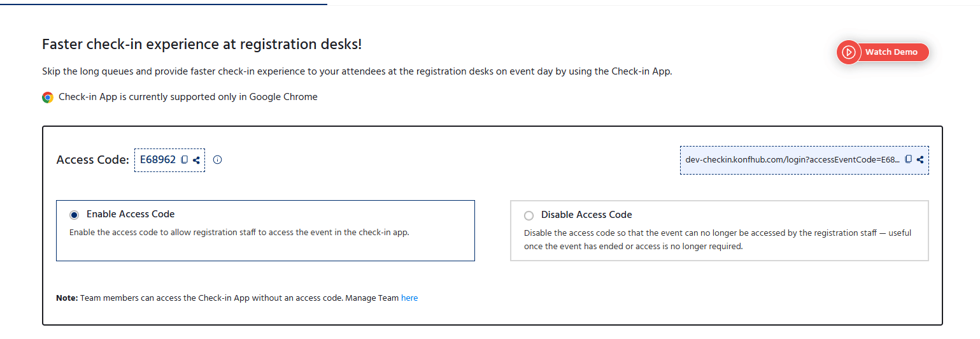Open the access code info tooltip icon
This screenshot has width=980, height=339.
[x=217, y=160]
